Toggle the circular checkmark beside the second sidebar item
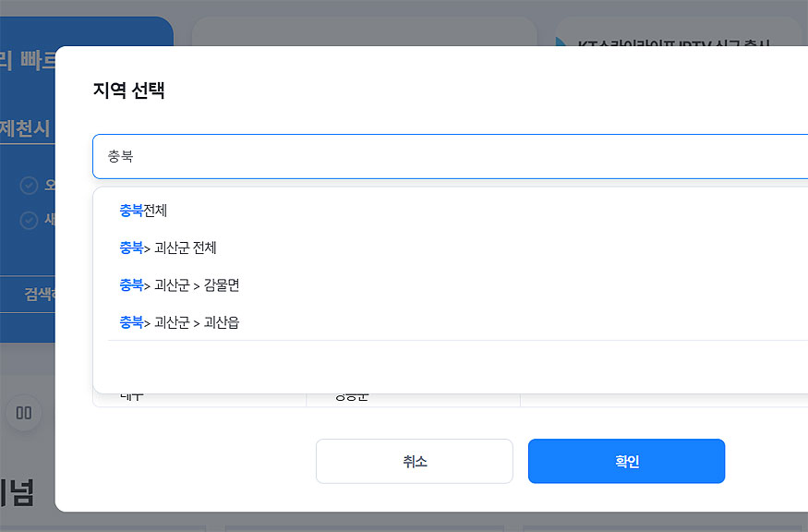 (30, 220)
